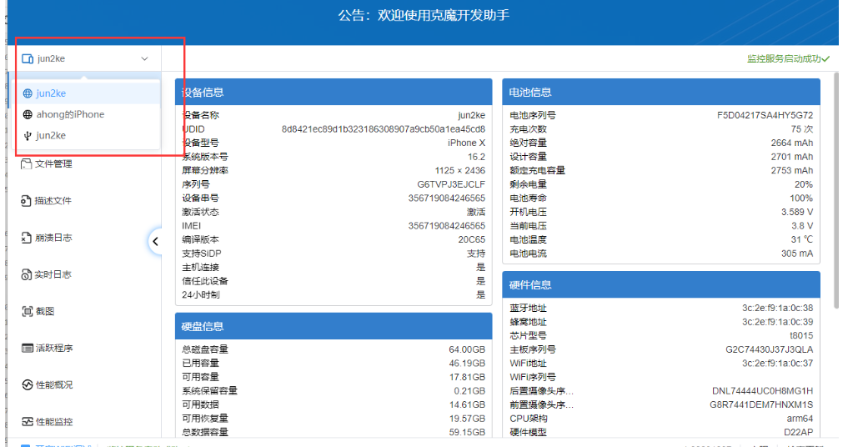The width and height of the screenshot is (868, 447).
Task: Click the design capacity value 2701 mAh
Action: coord(791,157)
